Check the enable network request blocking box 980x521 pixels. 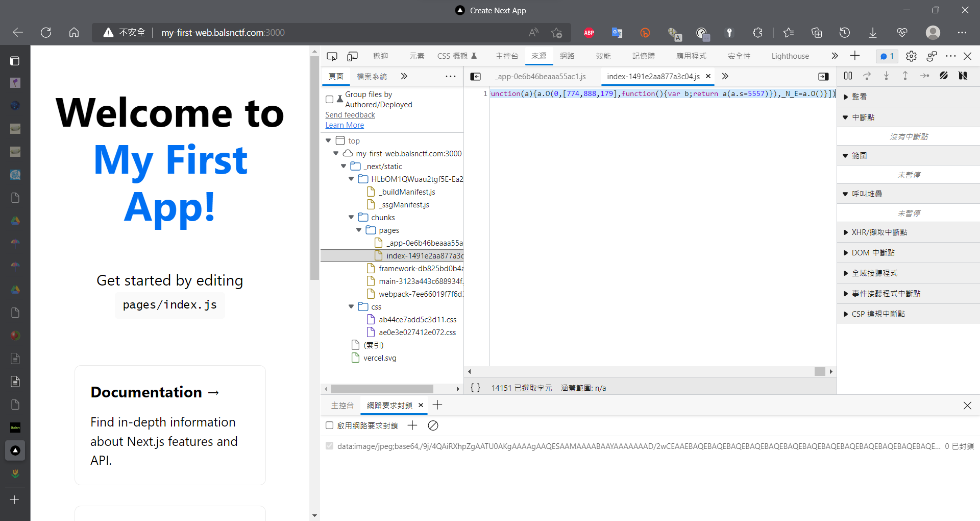pyautogui.click(x=330, y=425)
